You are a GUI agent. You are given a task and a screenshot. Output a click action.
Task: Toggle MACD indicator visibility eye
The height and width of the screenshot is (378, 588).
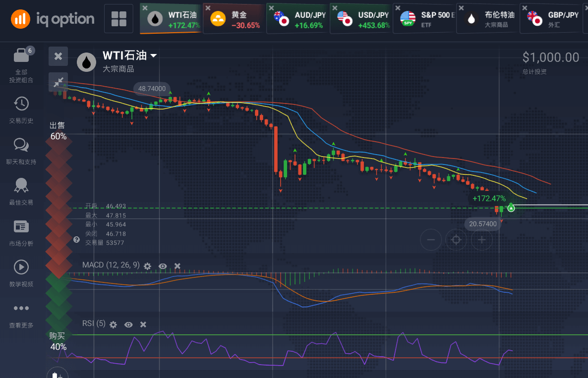[163, 266]
